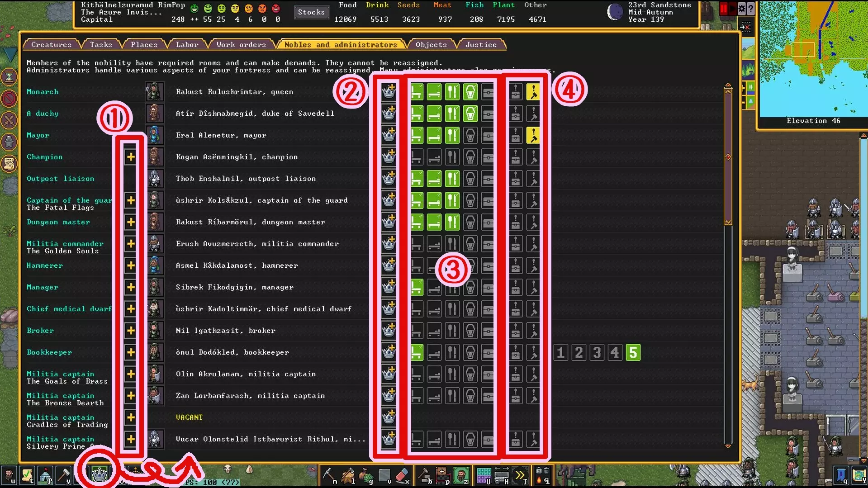The height and width of the screenshot is (488, 868).
Task: Click portrait of queen Rakust Rulushrimtar
Action: click(x=155, y=92)
